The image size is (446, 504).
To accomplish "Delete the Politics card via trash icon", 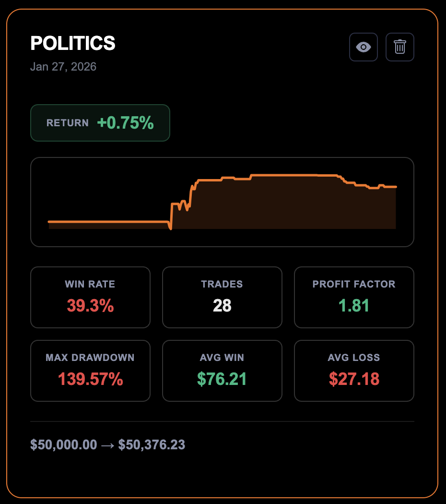I will (400, 47).
